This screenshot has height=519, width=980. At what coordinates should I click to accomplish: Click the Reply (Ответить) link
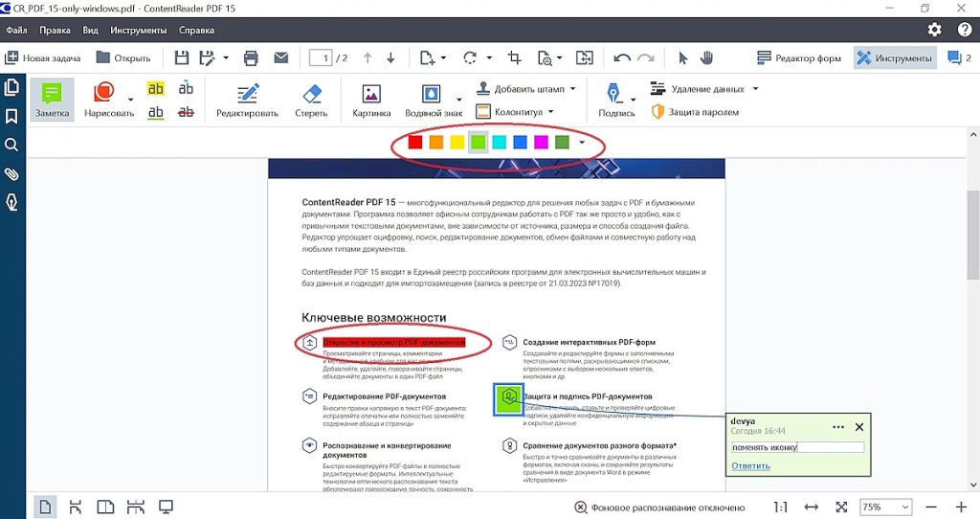click(x=750, y=465)
